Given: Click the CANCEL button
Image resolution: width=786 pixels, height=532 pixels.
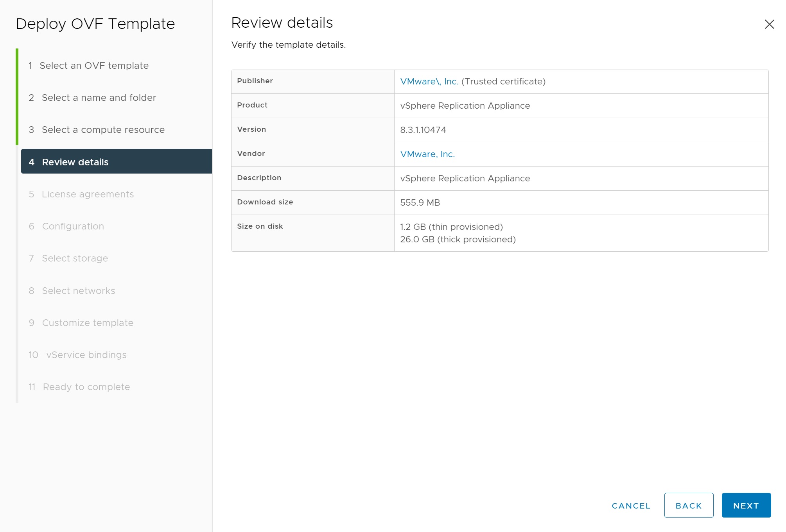Looking at the screenshot, I should click(x=631, y=506).
